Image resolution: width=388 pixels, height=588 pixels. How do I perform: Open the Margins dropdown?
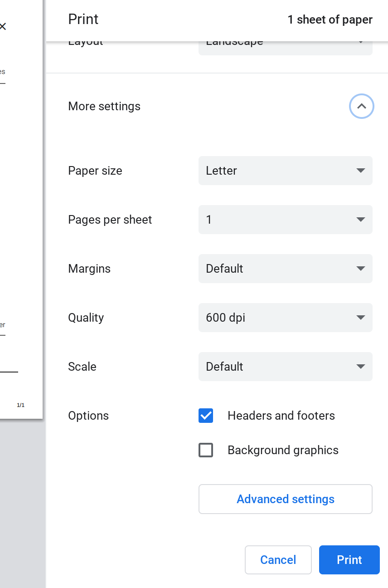[x=285, y=269]
